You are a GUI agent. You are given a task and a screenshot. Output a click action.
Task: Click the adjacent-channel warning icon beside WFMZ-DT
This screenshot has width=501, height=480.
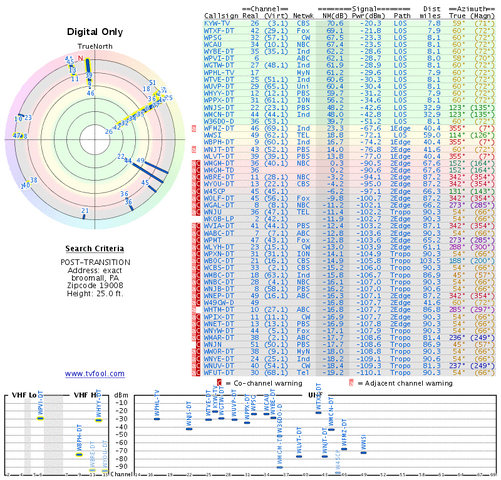pyautogui.click(x=194, y=128)
